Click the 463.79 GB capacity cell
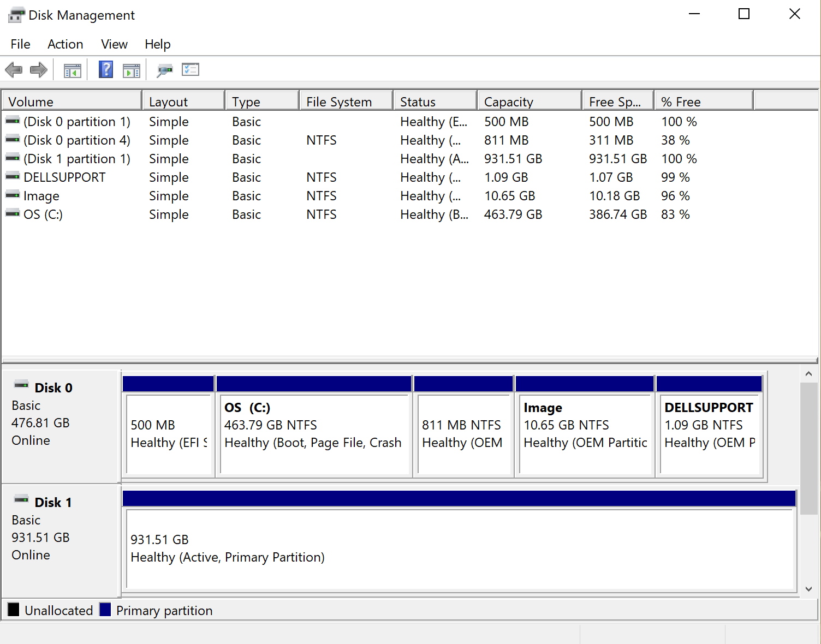The width and height of the screenshot is (821, 644). tap(513, 214)
